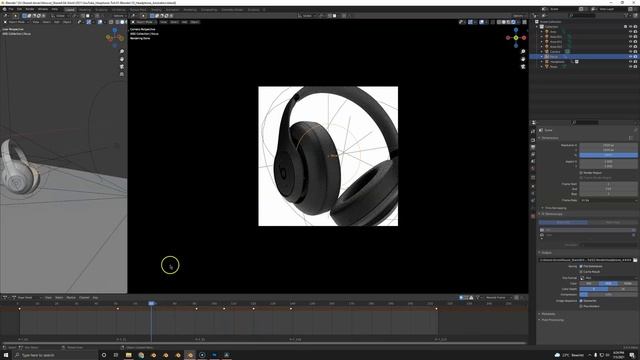Screen dimensions: 640x360
Task: Hide Camera object with eye icon
Action: [x=630, y=52]
